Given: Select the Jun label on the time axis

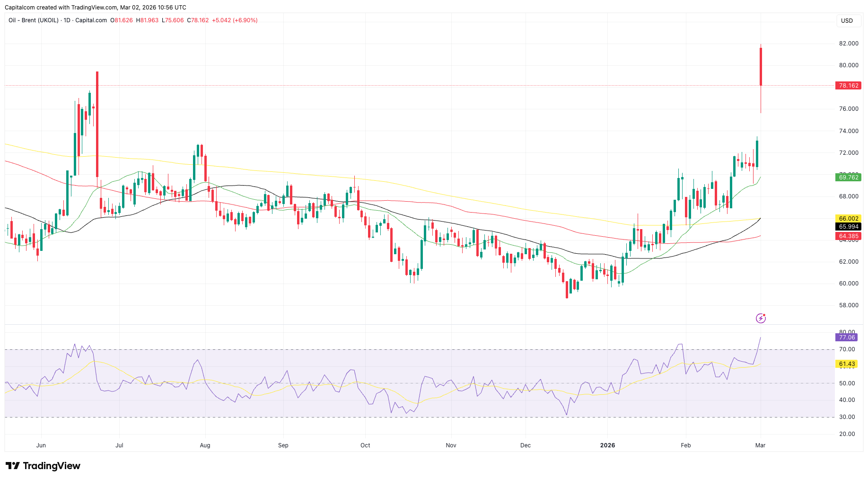Looking at the screenshot, I should click(x=41, y=445).
